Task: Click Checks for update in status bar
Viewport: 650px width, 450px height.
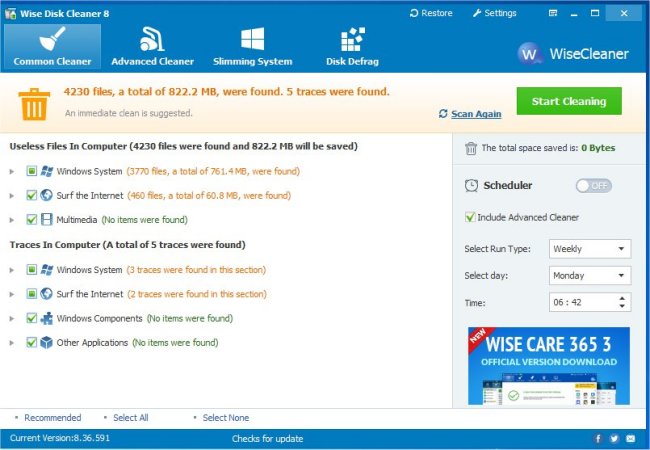Action: [267, 438]
